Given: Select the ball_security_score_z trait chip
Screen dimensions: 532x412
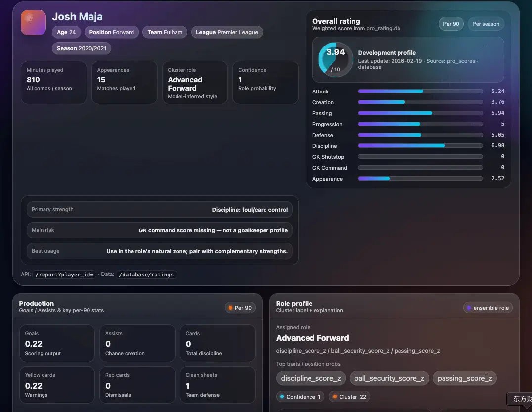Looking at the screenshot, I should tap(389, 378).
